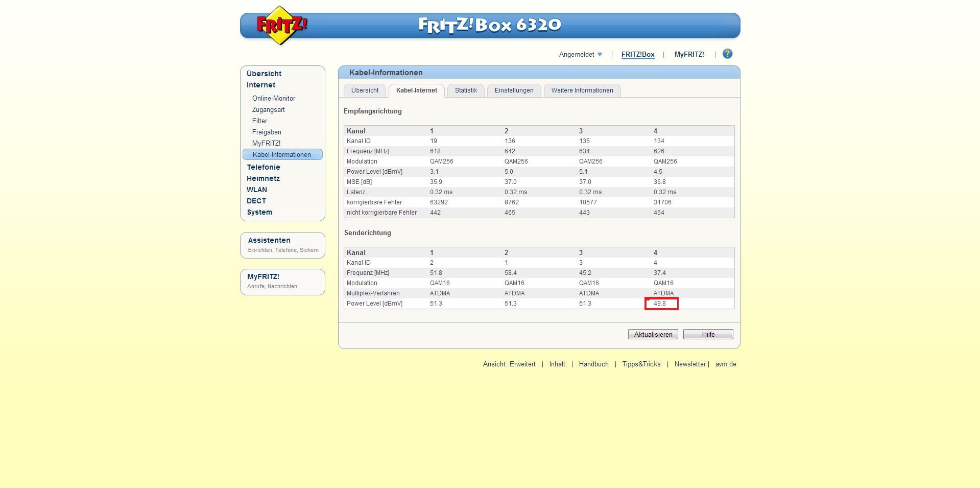Open the Zugangsart menu entry
This screenshot has height=488, width=980.
click(x=269, y=109)
